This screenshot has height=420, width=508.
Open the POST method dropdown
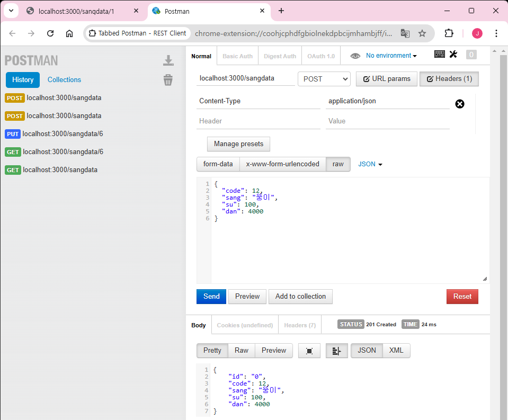(x=324, y=79)
